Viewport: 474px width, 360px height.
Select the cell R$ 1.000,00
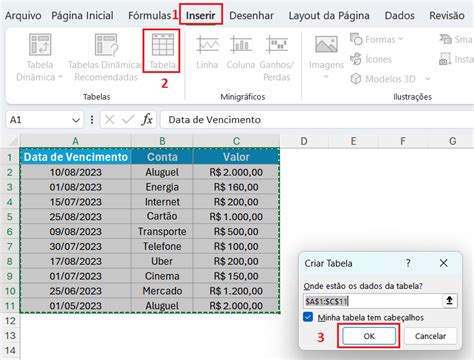point(236,217)
